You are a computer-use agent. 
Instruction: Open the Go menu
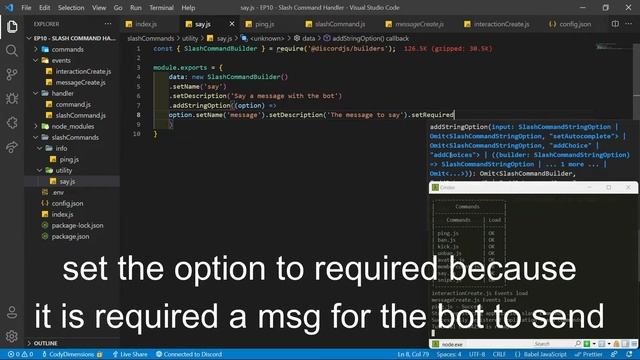[118, 8]
